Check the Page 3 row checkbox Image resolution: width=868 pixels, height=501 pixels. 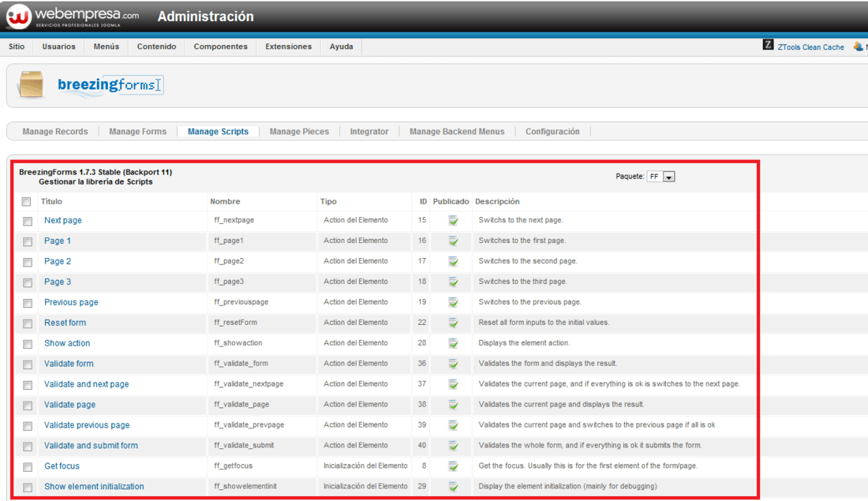[28, 283]
